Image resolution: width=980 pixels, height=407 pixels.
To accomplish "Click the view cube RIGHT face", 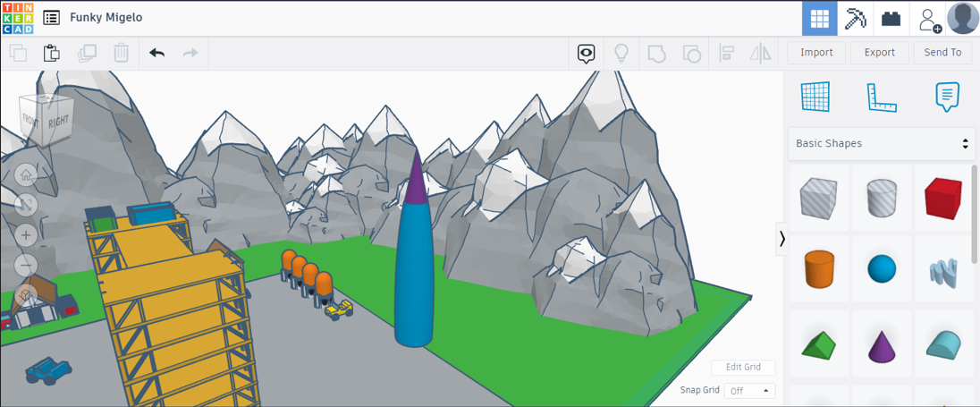I will (x=59, y=119).
